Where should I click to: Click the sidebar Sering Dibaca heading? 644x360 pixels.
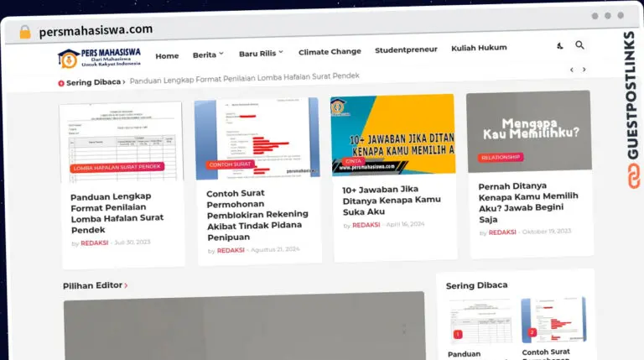click(x=477, y=285)
